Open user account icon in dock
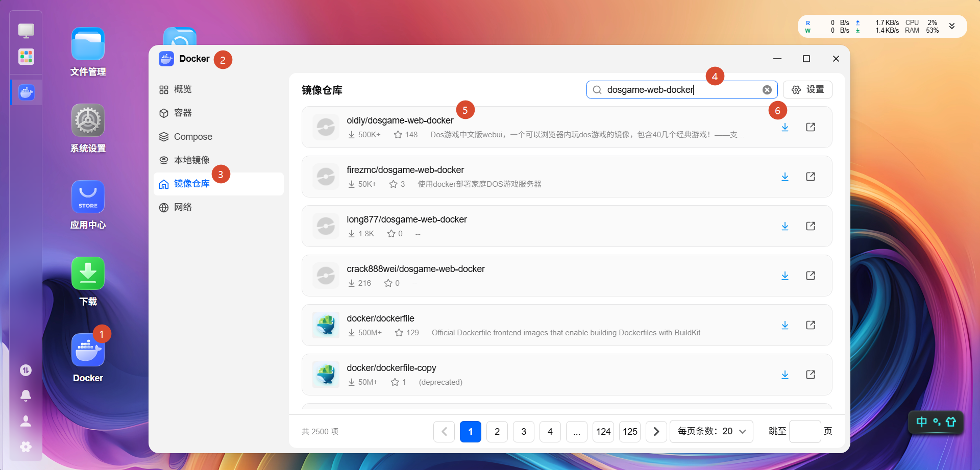Image resolution: width=980 pixels, height=470 pixels. click(26, 421)
